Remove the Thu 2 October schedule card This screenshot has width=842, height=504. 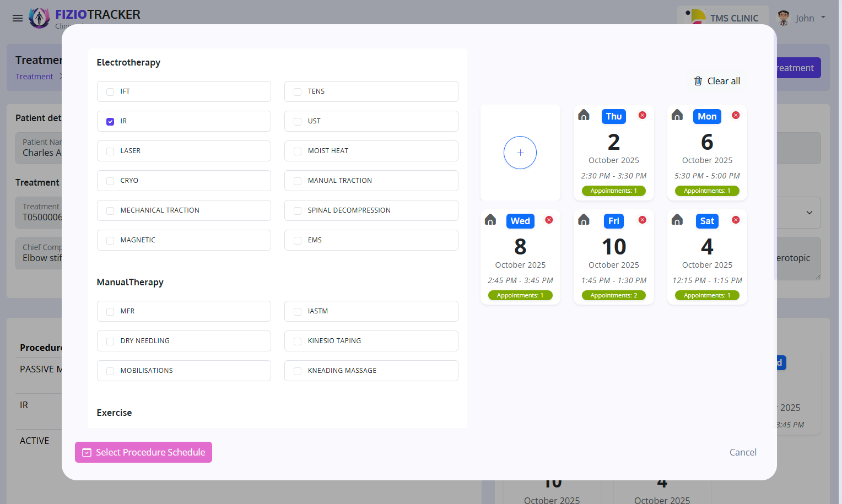642,115
